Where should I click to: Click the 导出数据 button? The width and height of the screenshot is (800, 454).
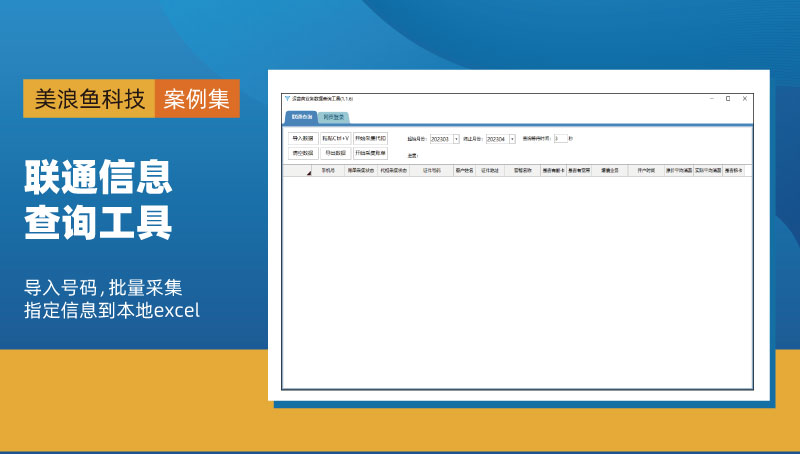pos(336,153)
